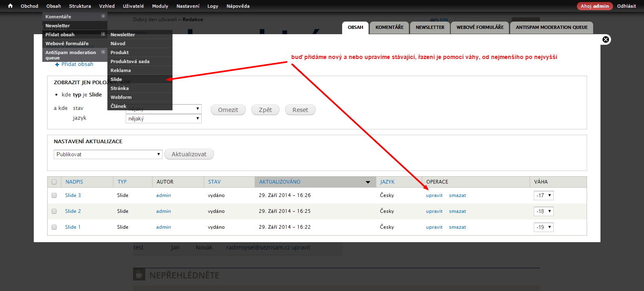Choose Slide in the add content submenu
644x291 pixels.
140,79
